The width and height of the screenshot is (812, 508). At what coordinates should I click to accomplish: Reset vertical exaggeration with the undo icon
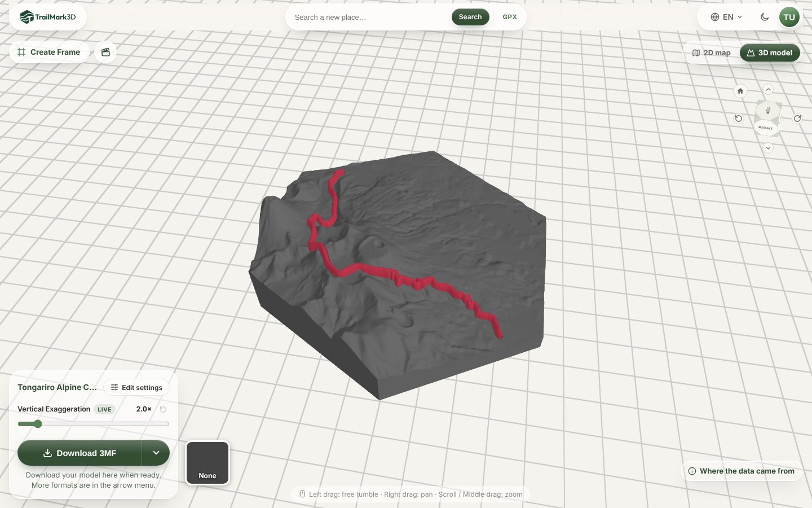coord(164,409)
